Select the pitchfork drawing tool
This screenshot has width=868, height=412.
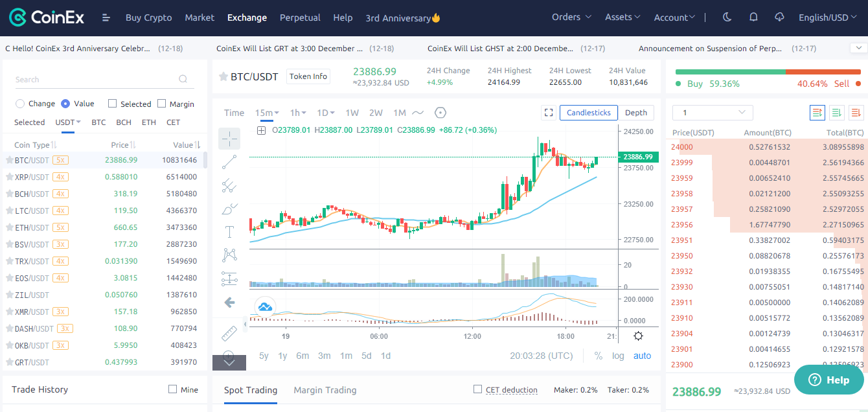pos(229,186)
